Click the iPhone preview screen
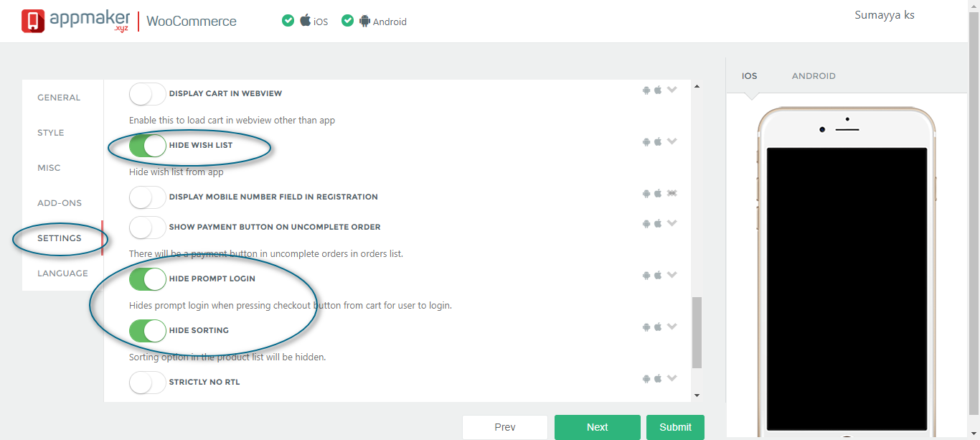980x440 pixels. 847,289
